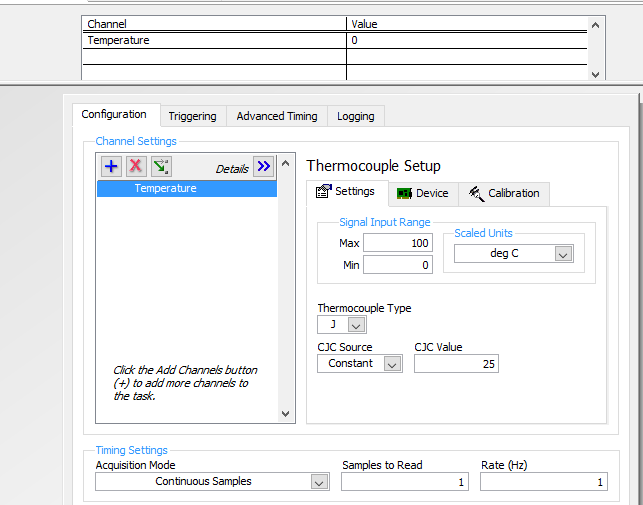This screenshot has width=643, height=505.
Task: Switch to the Advanced Timing tab
Action: coord(277,117)
